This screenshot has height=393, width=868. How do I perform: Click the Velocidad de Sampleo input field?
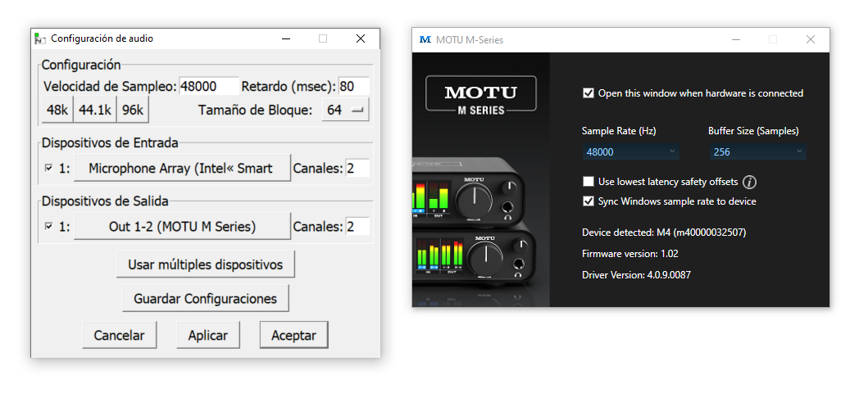point(209,86)
